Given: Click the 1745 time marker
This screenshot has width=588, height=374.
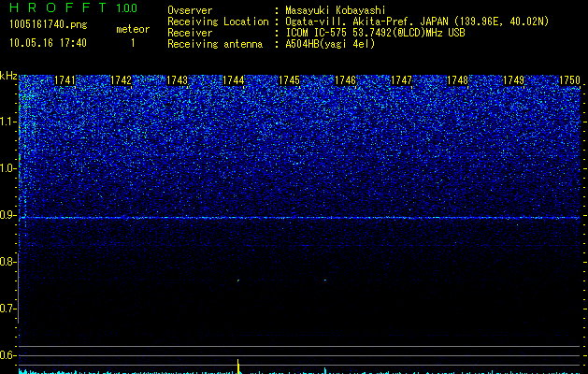Looking at the screenshot, I should [289, 80].
